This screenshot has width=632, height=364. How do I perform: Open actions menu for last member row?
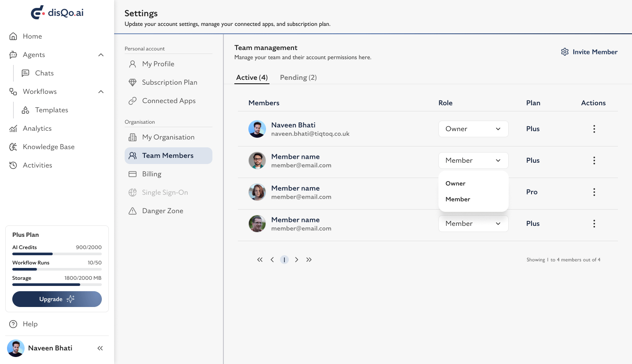tap(594, 224)
